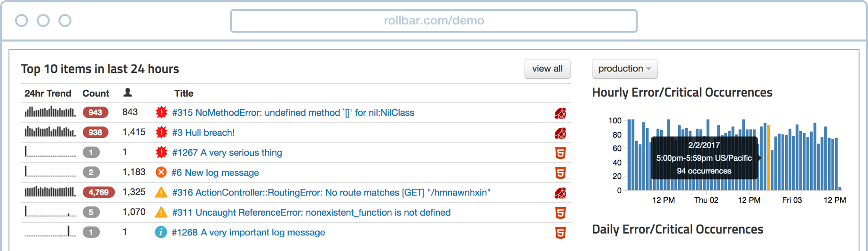Click the HTML5 icon on the #311 row
Viewport: 868px width, 251px height.
click(x=560, y=213)
